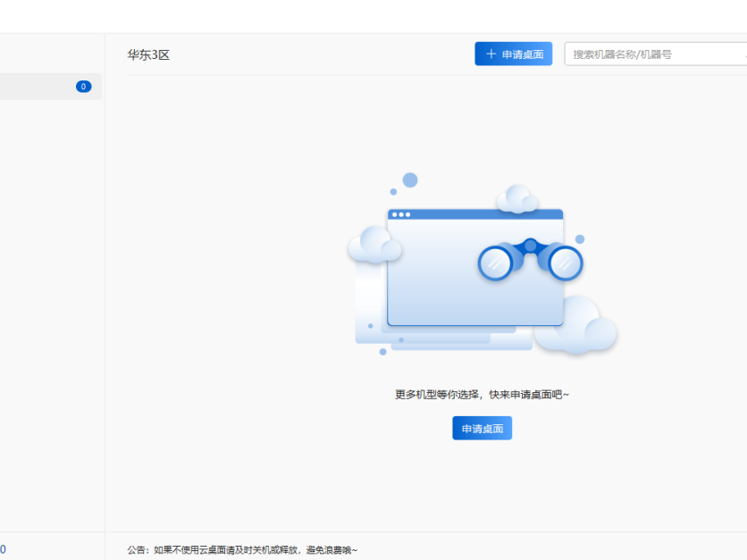This screenshot has height=560, width=747.
Task: Click the large blue circle above the illustration
Action: coord(410,180)
